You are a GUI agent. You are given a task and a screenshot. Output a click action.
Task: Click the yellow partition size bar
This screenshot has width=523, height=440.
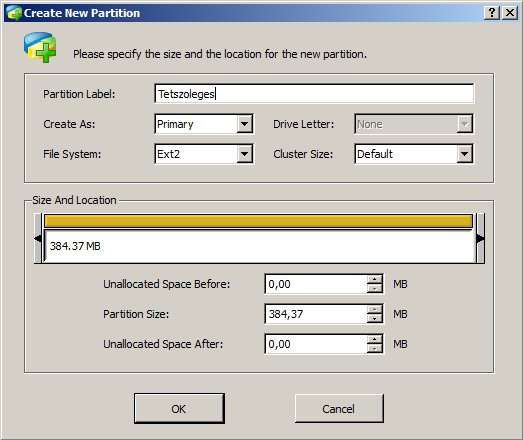[x=258, y=221]
